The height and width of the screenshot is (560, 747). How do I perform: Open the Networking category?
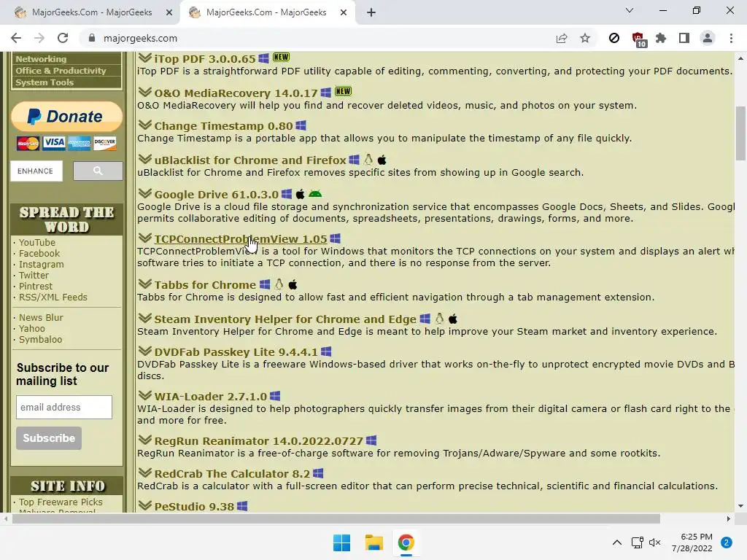click(41, 59)
